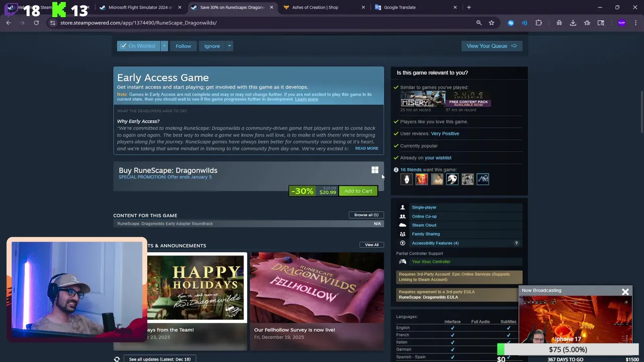Toggle the On Wishlist checkbox button
Screen dimensions: 644x362
pyautogui.click(x=138, y=46)
